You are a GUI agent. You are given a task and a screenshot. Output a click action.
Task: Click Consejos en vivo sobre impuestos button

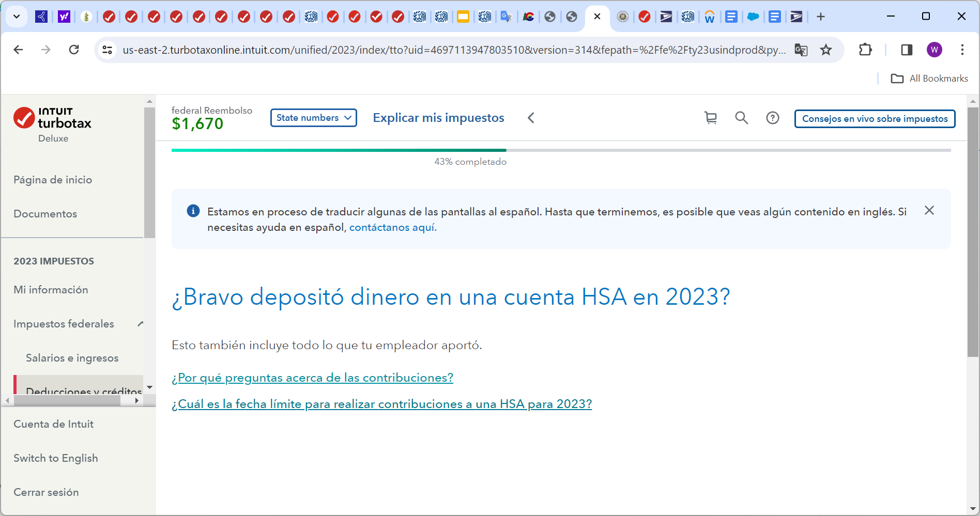click(874, 119)
